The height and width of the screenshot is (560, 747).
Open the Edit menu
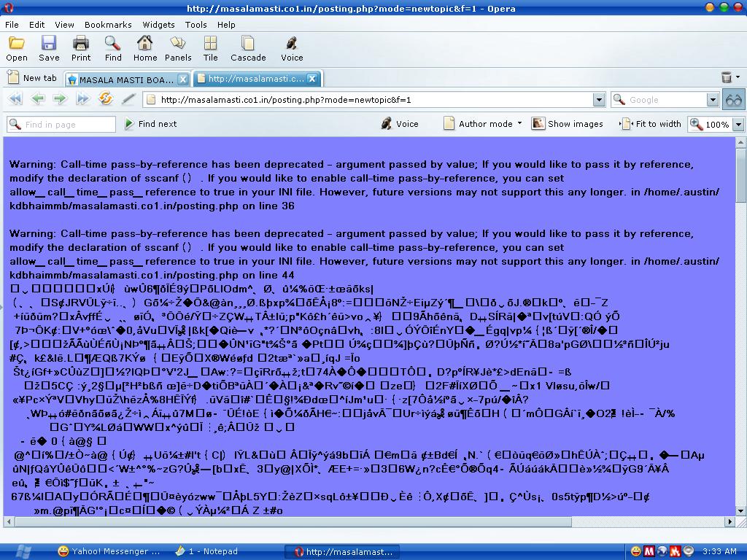pyautogui.click(x=36, y=25)
